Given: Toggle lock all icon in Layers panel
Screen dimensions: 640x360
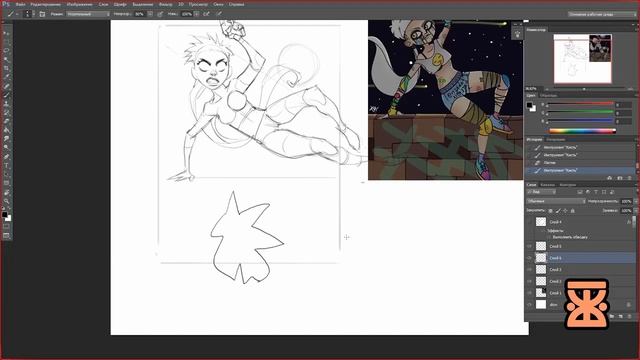Looking at the screenshot, I should [x=572, y=211].
